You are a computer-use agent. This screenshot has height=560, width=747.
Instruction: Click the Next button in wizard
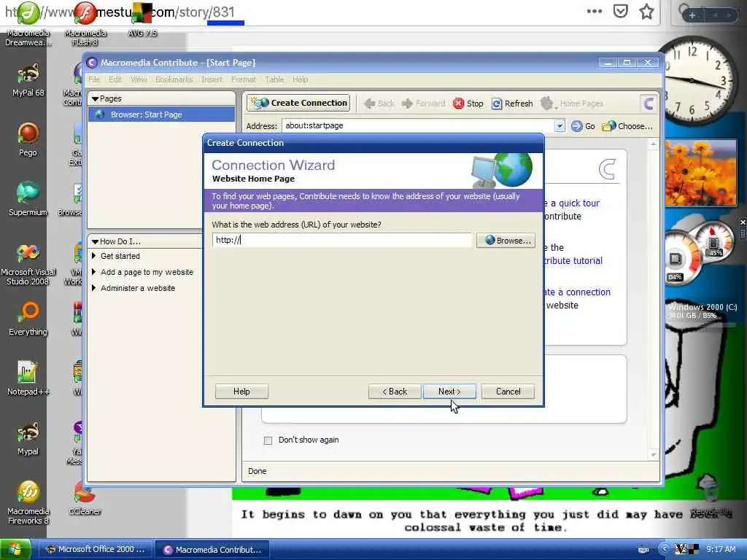[449, 392]
